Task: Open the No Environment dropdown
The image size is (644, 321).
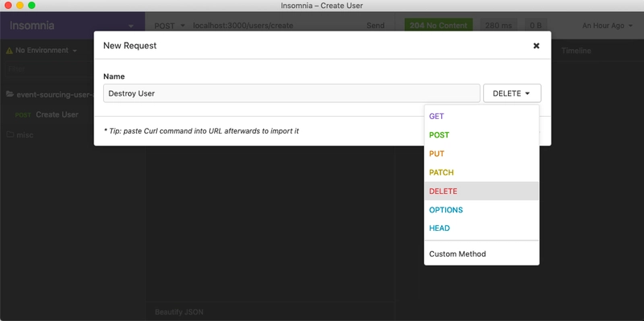Action: (42, 51)
